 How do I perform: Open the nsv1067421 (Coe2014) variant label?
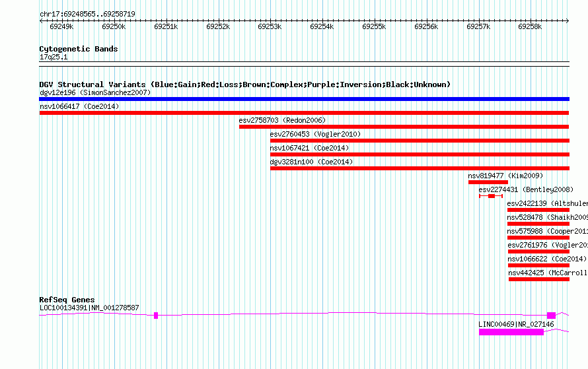[x=309, y=148]
